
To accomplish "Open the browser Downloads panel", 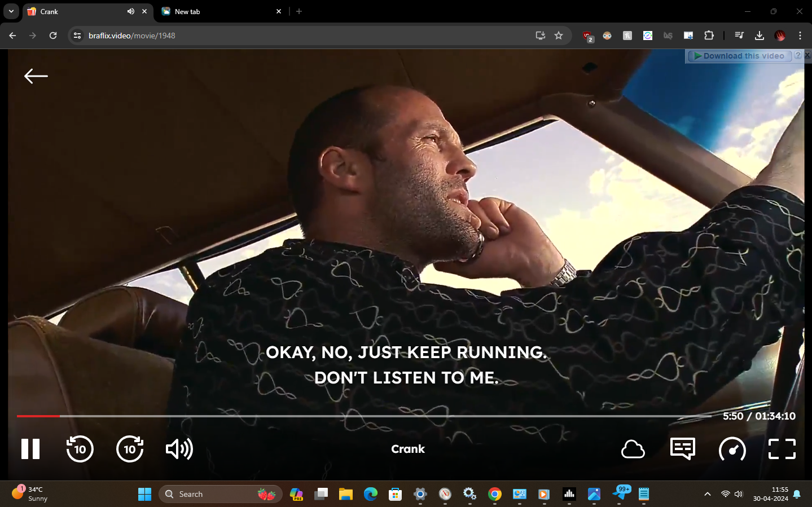I will 760,36.
